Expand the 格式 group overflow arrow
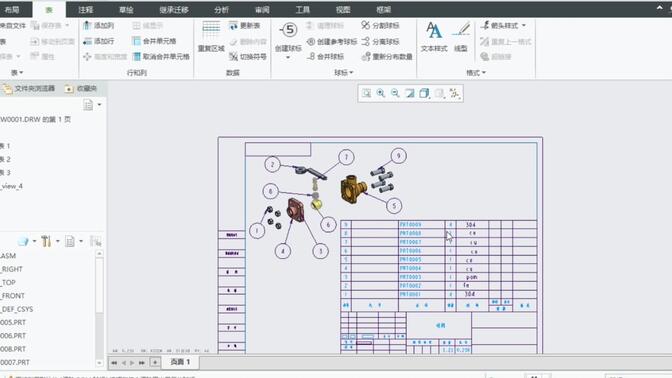This screenshot has height=378, width=672. (484, 73)
